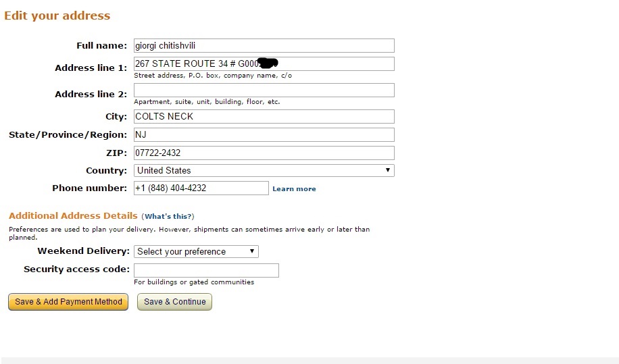Click the Save & Continue button
Image resolution: width=619 pixels, height=364 pixels.
tap(174, 302)
